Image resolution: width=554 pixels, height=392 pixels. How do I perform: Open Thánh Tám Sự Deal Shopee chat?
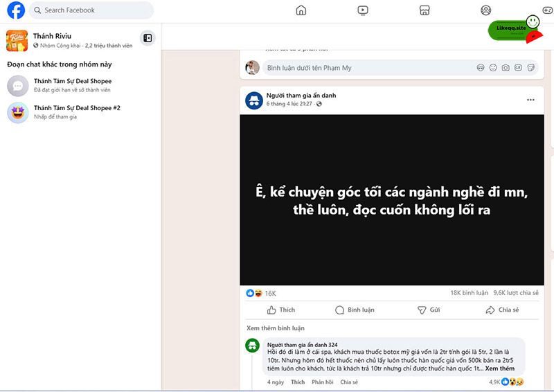80,86
